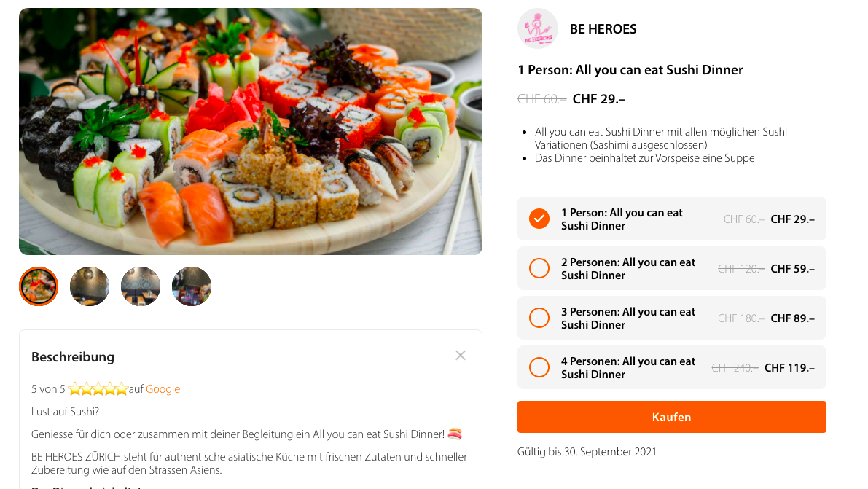Pick the 4 Personen sushi dinner radio
Image resolution: width=868 pixels, height=489 pixels.
pyautogui.click(x=539, y=367)
